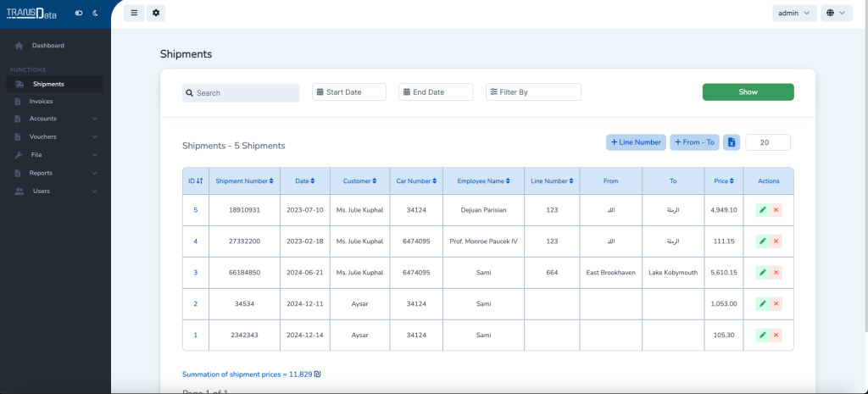
Task: Open the Start Date picker
Action: tap(349, 92)
